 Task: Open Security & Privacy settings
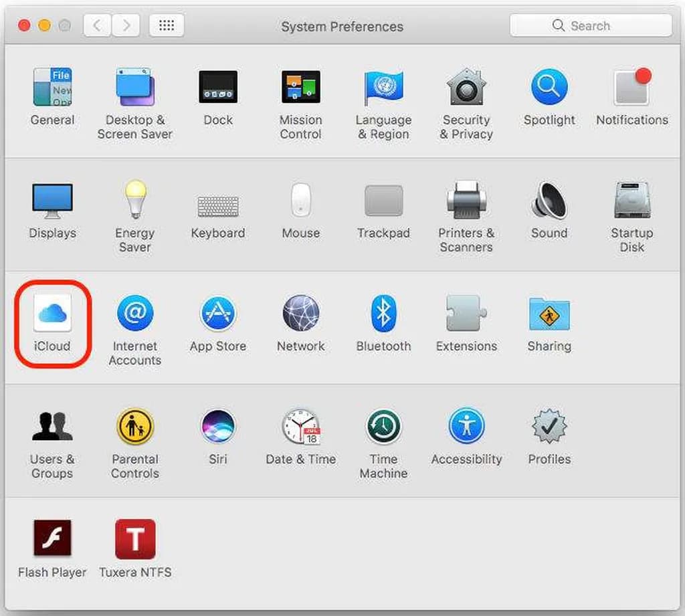[x=466, y=88]
